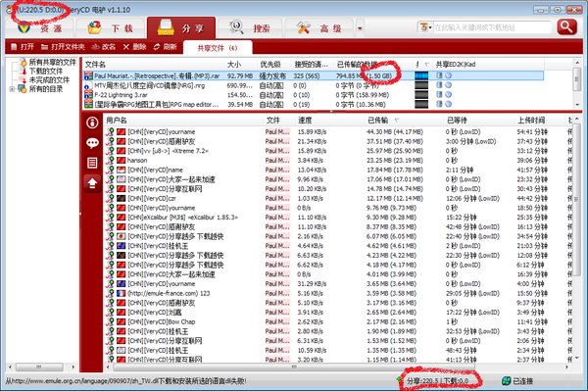Select the 星际争霸RPG地图工具包 file row
Viewport: 588px width, 391px height.
[x=314, y=104]
